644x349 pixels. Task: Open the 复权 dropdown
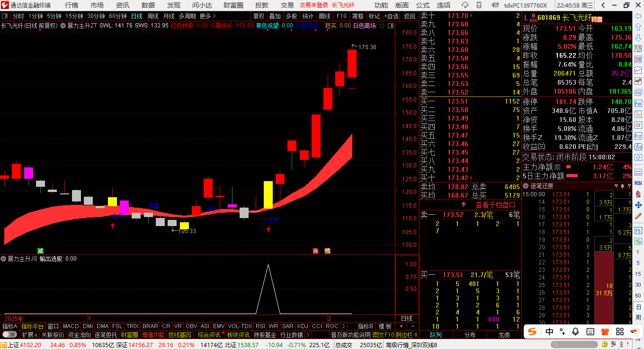coord(259,16)
